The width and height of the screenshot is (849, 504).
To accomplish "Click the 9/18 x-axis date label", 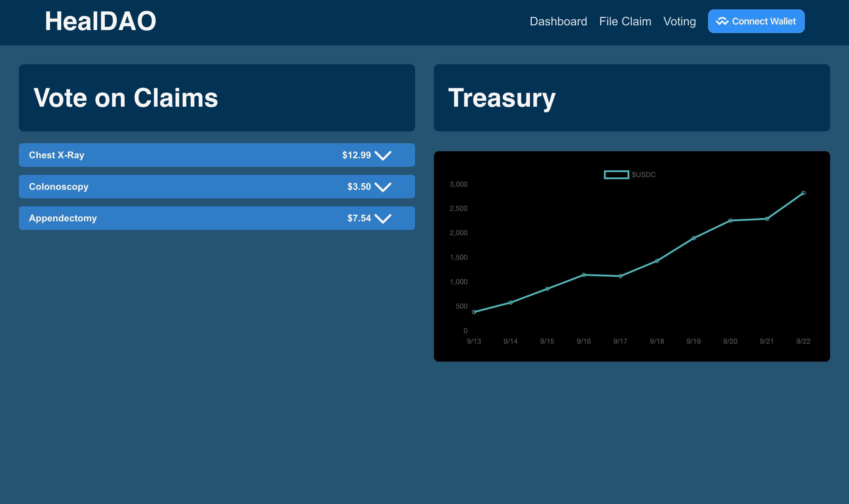I will (657, 341).
